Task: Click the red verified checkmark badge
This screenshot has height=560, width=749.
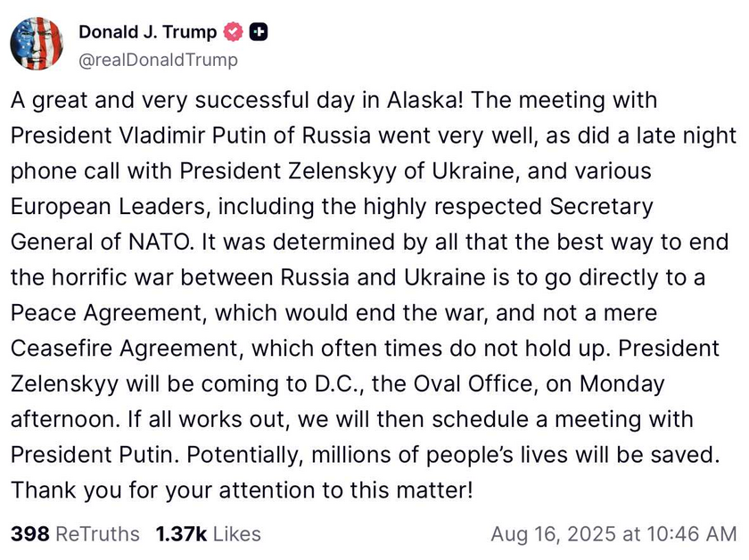Action: (x=233, y=31)
